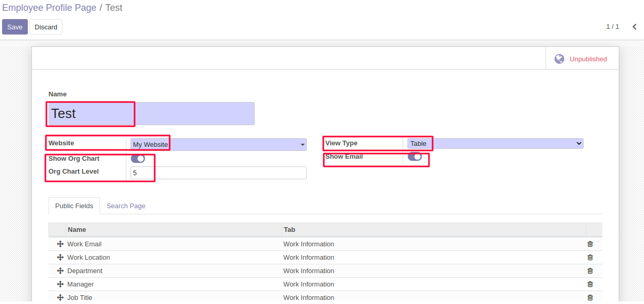Open the Employee Profile Page breadcrumb link
This screenshot has width=644, height=304.
[x=49, y=8]
